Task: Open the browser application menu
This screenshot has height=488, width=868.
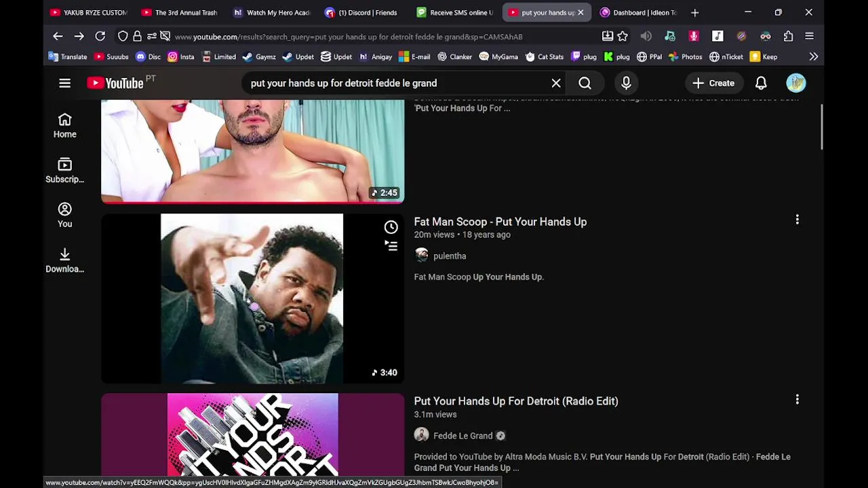Action: [x=809, y=36]
